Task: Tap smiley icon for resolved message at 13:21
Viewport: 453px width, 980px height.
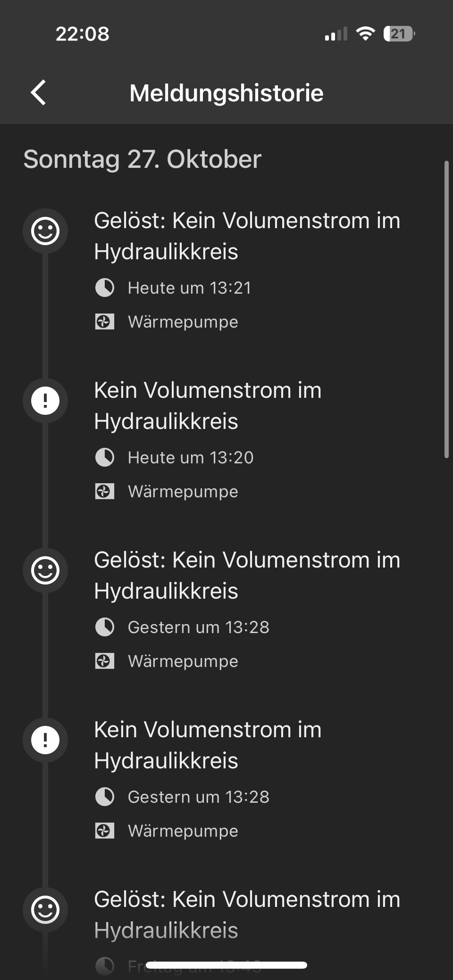Action: [x=45, y=231]
